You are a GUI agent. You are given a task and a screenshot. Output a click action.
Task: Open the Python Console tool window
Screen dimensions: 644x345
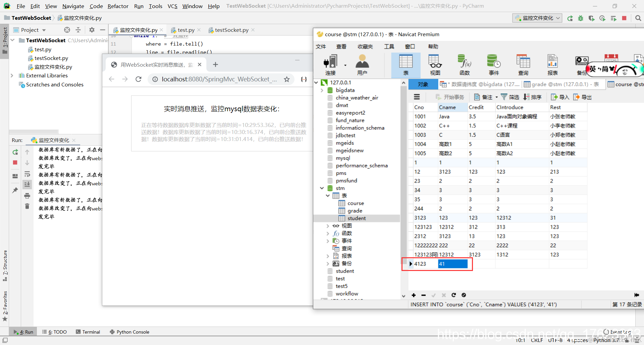coord(129,332)
